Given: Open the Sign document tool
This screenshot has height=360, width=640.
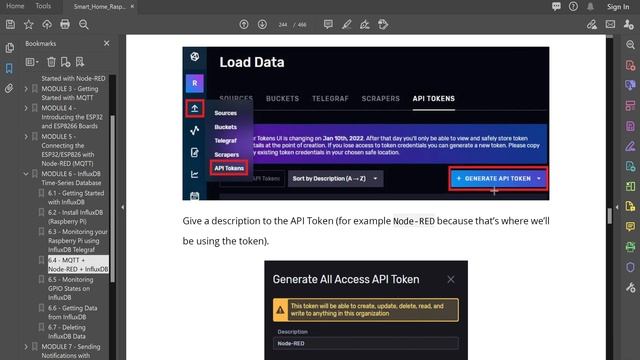Looking at the screenshot, I should (x=365, y=24).
